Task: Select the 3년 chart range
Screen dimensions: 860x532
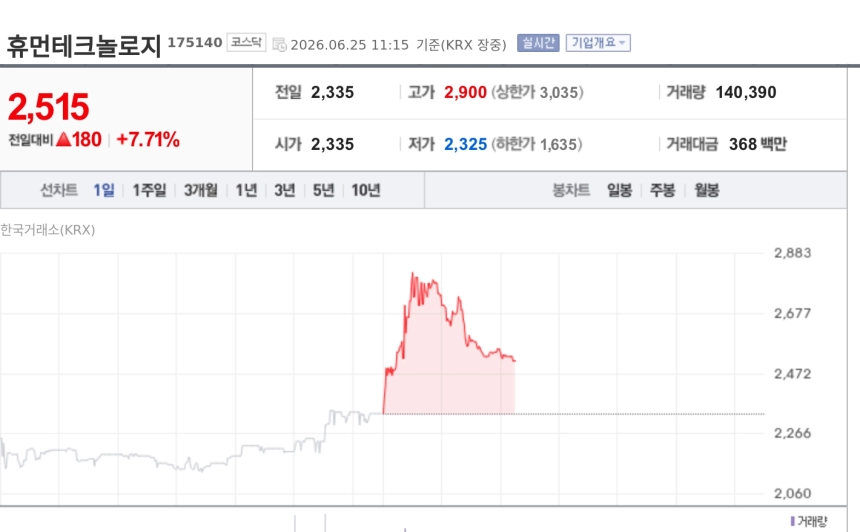Action: tap(285, 190)
